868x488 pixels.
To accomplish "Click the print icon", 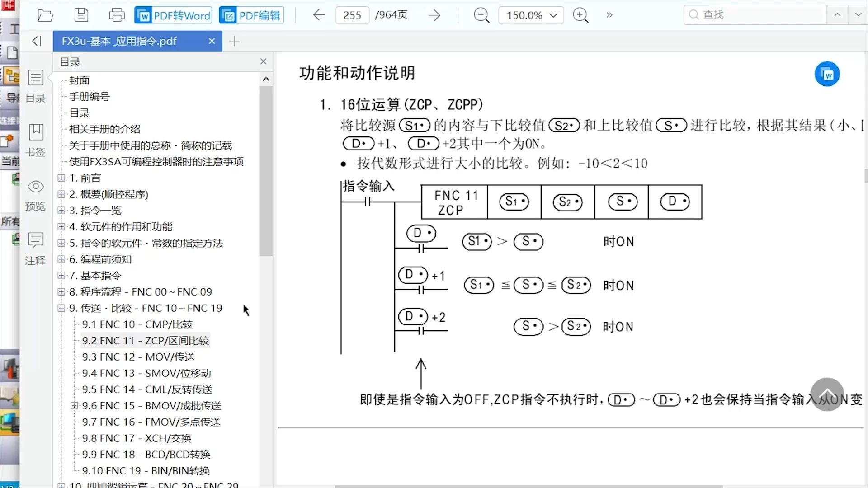I will click(117, 15).
